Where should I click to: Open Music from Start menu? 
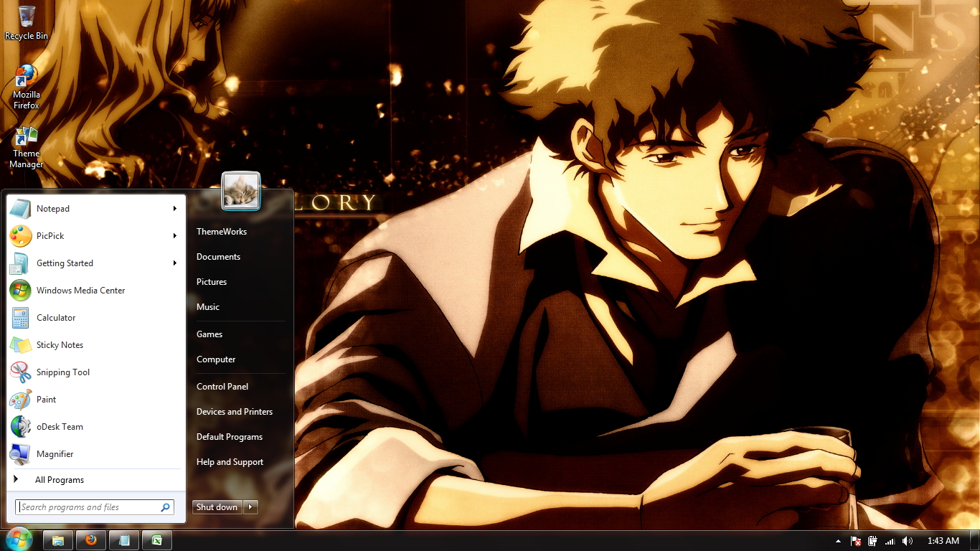point(208,307)
